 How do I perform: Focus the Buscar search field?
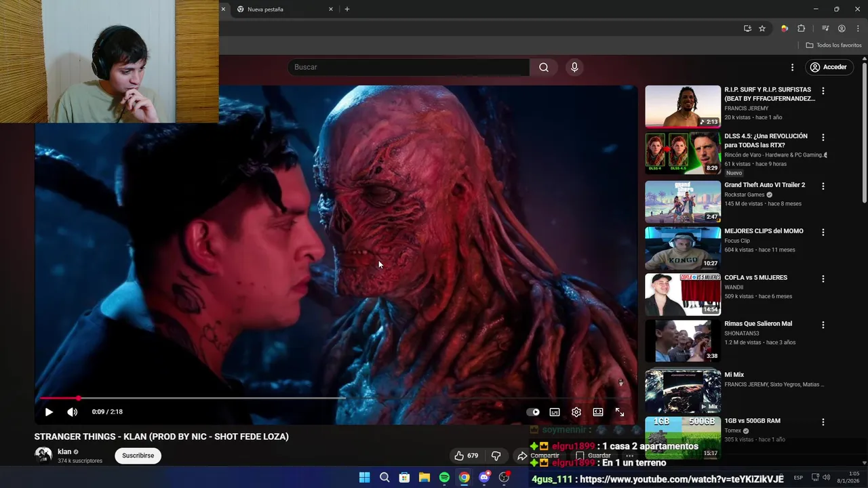coord(408,67)
